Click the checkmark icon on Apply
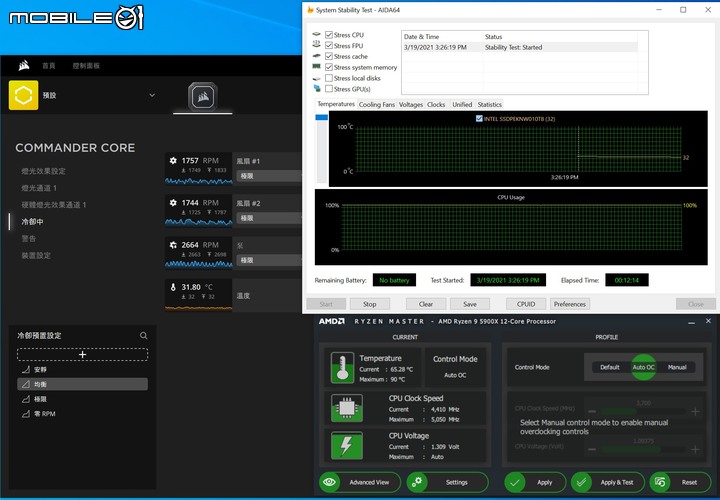This screenshot has height=500, width=720. 515,483
